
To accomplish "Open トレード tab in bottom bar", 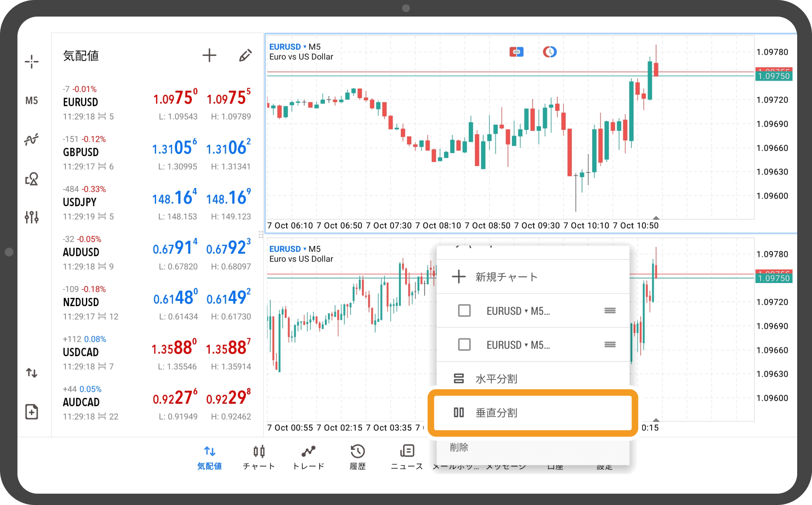I will click(x=308, y=457).
